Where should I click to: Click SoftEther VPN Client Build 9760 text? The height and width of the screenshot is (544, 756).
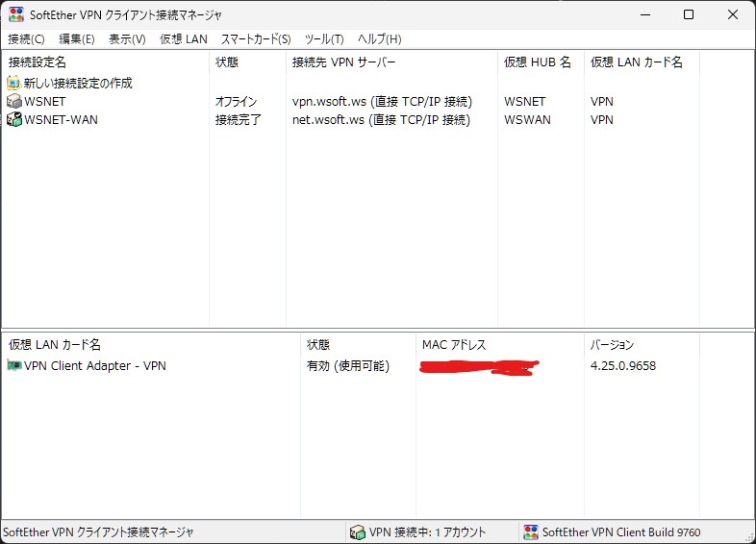coord(621,532)
